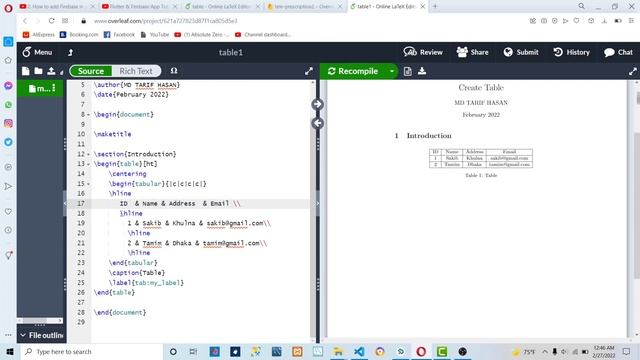
Task: Click the rendered table in the PDF preview
Action: pos(481,158)
